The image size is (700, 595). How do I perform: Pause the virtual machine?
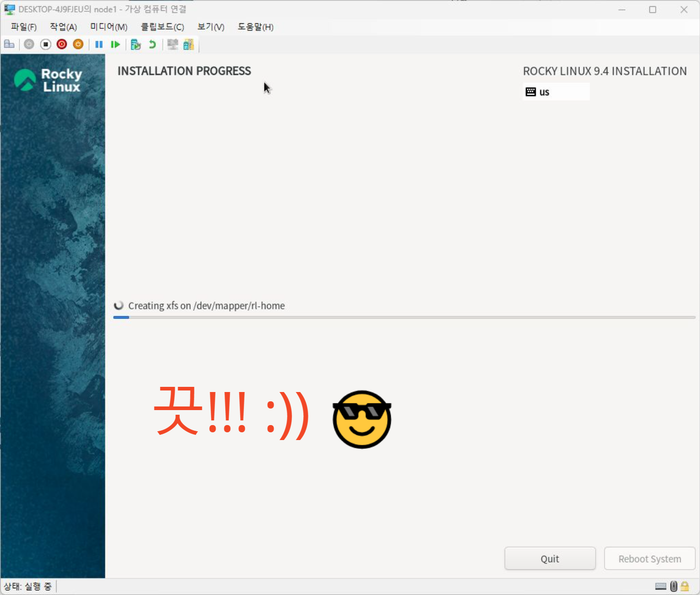99,44
